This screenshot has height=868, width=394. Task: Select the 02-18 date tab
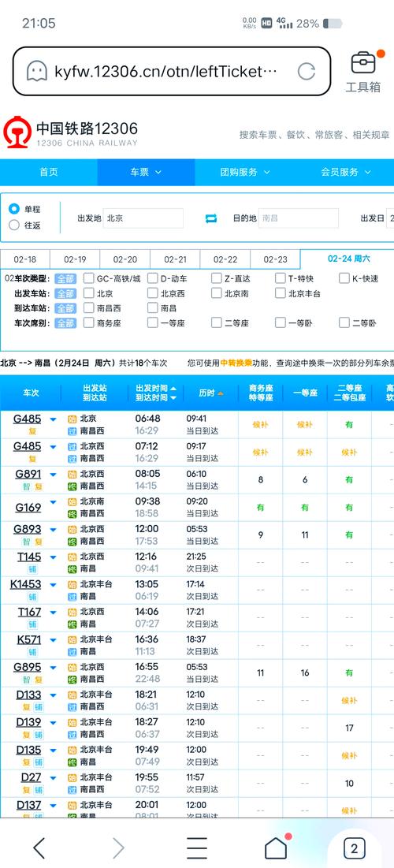click(x=25, y=259)
